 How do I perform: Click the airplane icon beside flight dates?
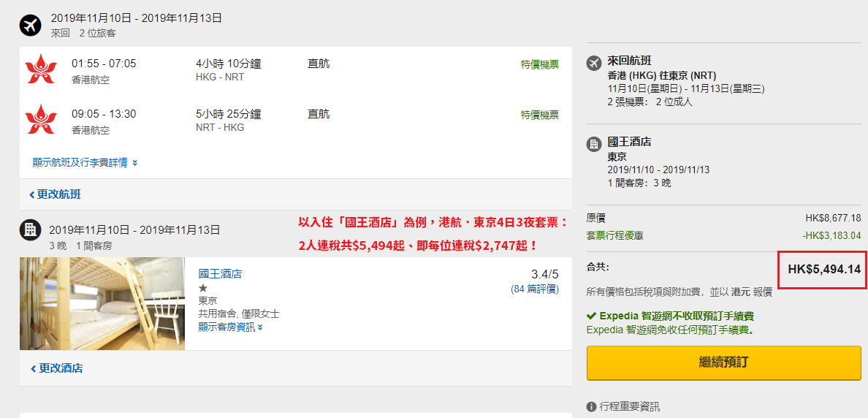[x=31, y=25]
